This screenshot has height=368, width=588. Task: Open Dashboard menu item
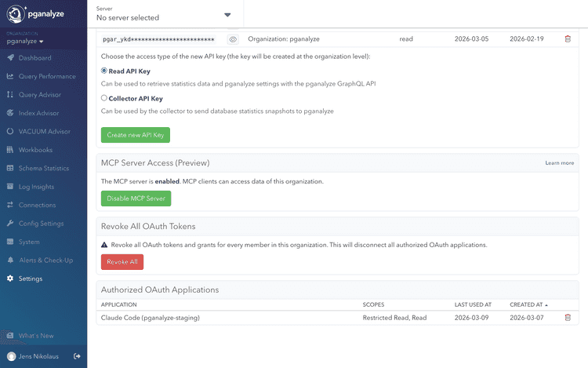click(34, 58)
